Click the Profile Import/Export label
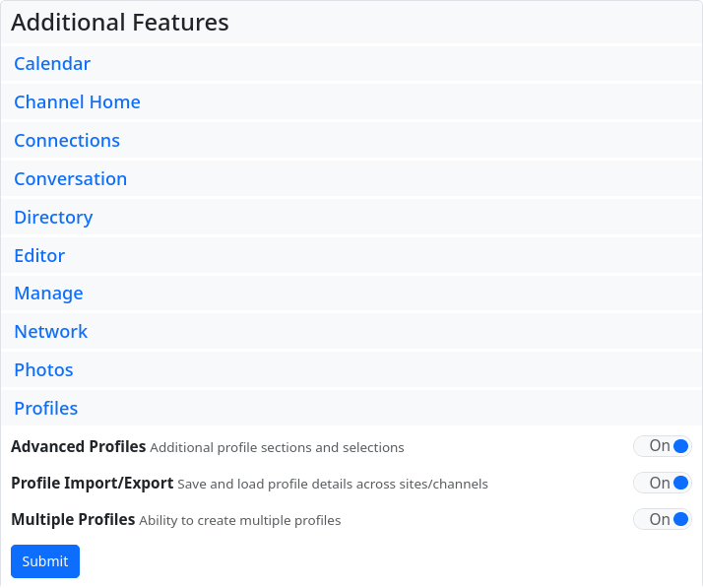The width and height of the screenshot is (703, 588). click(92, 484)
